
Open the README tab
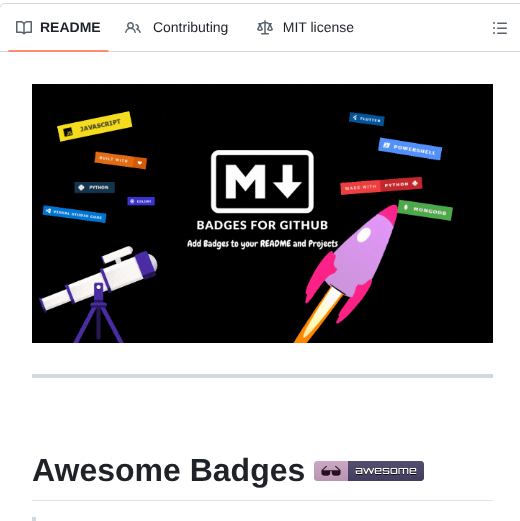58,28
